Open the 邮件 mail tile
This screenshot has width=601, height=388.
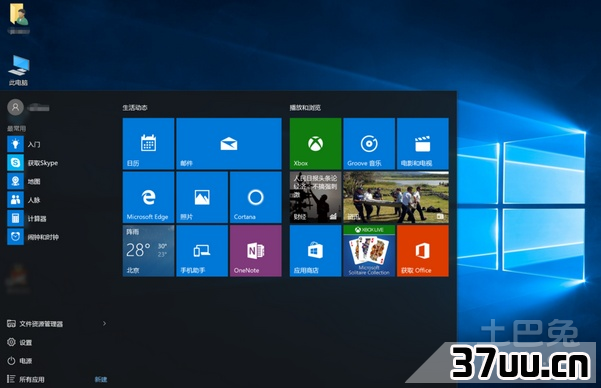click(x=229, y=143)
